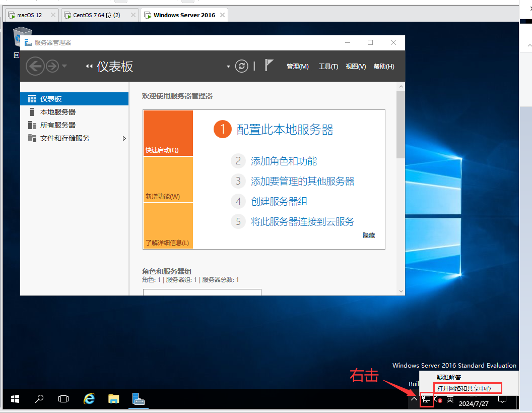
Task: Click the 文件和存储服务 sidebar icon
Action: pyautogui.click(x=32, y=138)
